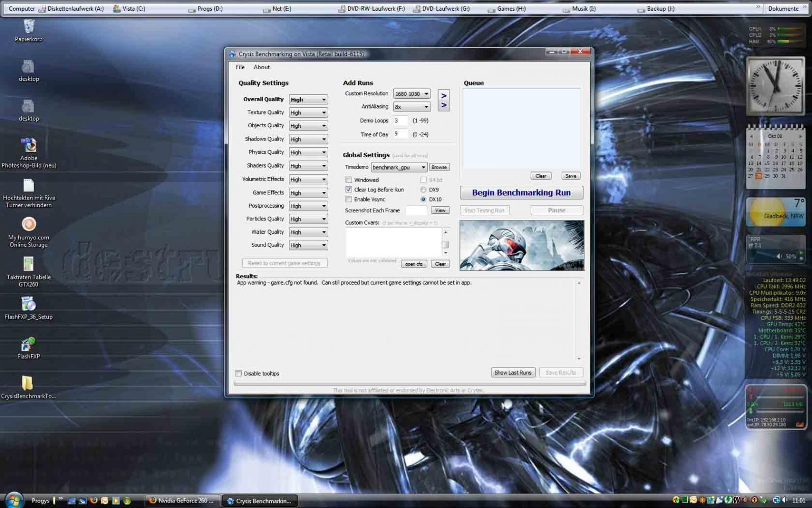Image resolution: width=812 pixels, height=508 pixels.
Task: Open Adobe Photoshop-Bild (neu) desktop icon
Action: point(28,153)
